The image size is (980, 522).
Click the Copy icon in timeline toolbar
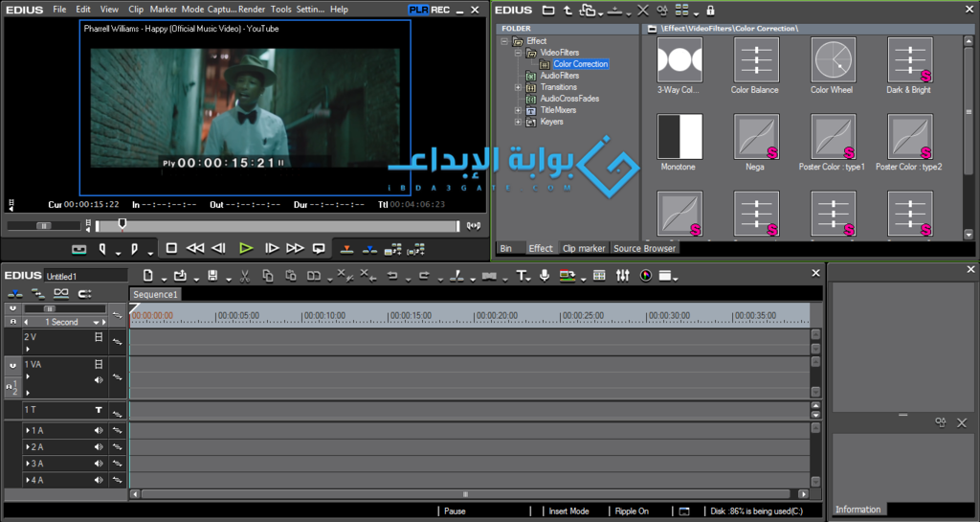click(268, 276)
